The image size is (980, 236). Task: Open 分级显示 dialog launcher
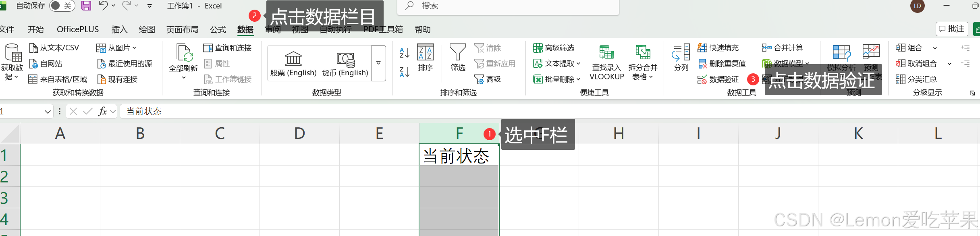972,93
